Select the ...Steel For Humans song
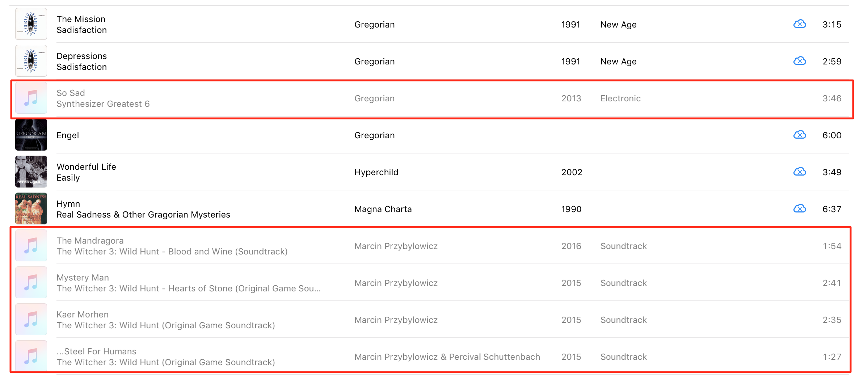Screen dimensions: 868x375 (x=96, y=351)
